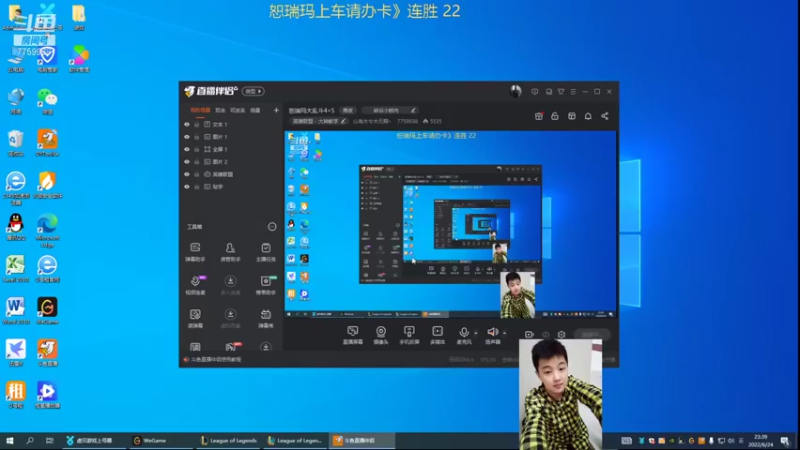This screenshot has height=450, width=800.
Task: Open the 读弹幕 tool
Action: pos(195,318)
